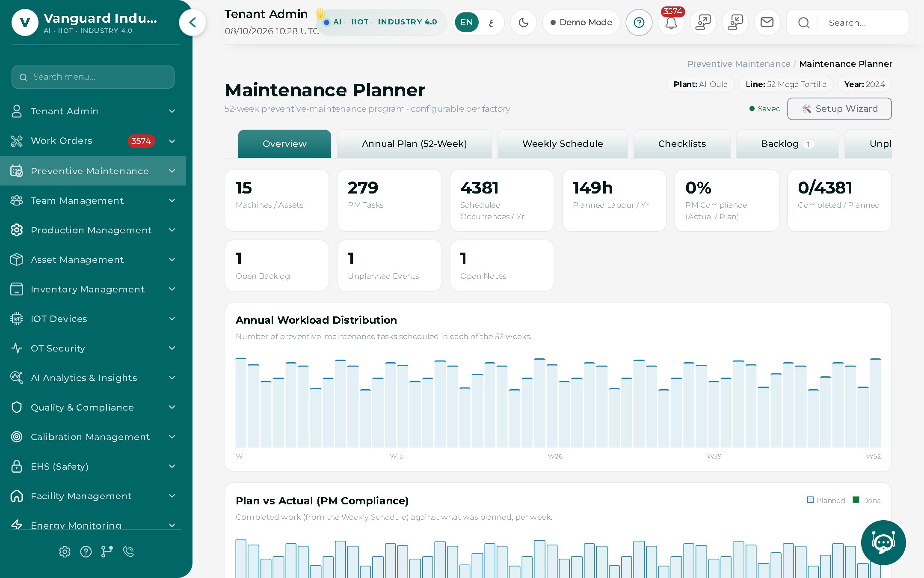
Task: Collapse Preventive Maintenance menu chevron
Action: point(172,171)
